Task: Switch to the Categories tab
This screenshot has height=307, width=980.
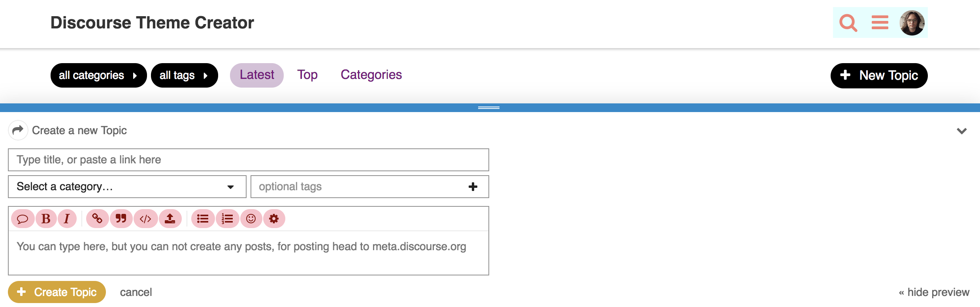Action: click(x=371, y=75)
